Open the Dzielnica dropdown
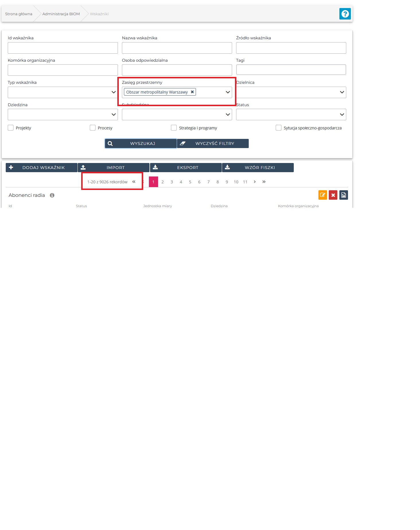 pos(291,92)
